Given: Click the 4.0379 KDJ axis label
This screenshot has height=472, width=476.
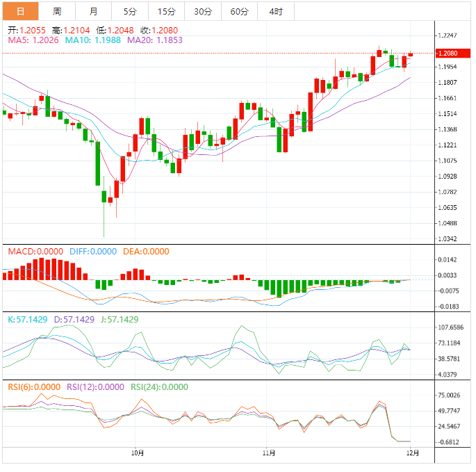Looking at the screenshot, I should click(447, 375).
